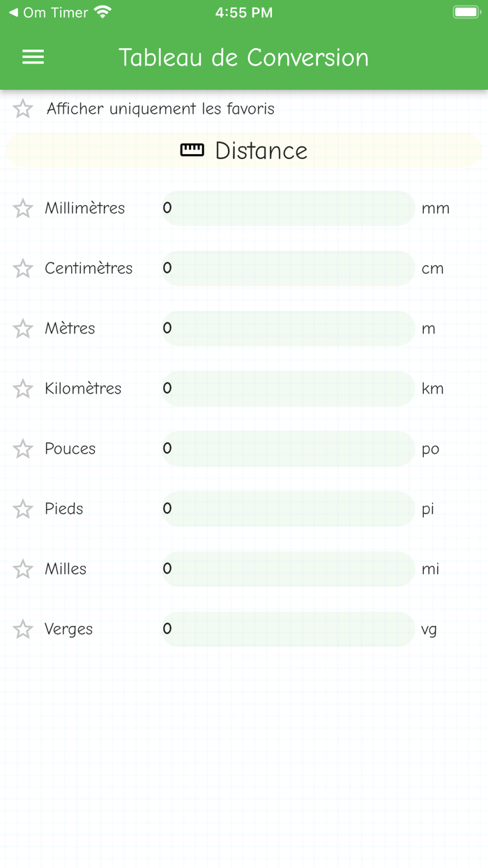Click the 'mm' unit abbreviation label
Screen dimensions: 488x868
click(x=436, y=207)
